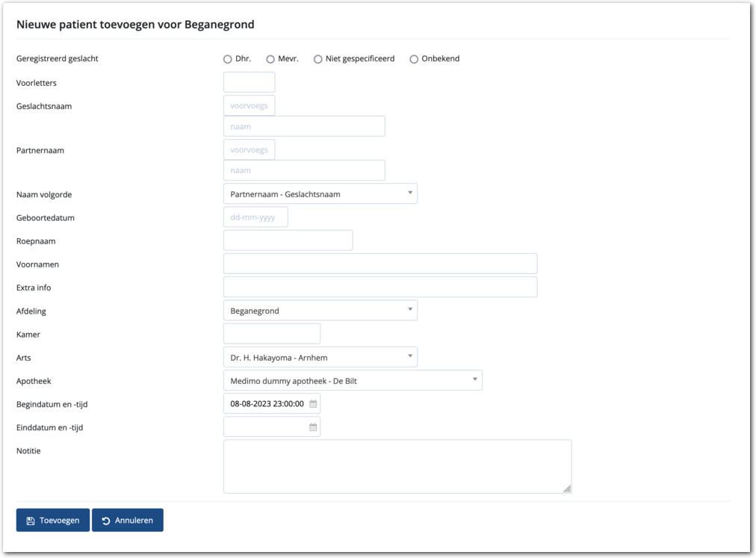Image resolution: width=756 pixels, height=558 pixels.
Task: Focus the Voorletters input field
Action: point(249,83)
